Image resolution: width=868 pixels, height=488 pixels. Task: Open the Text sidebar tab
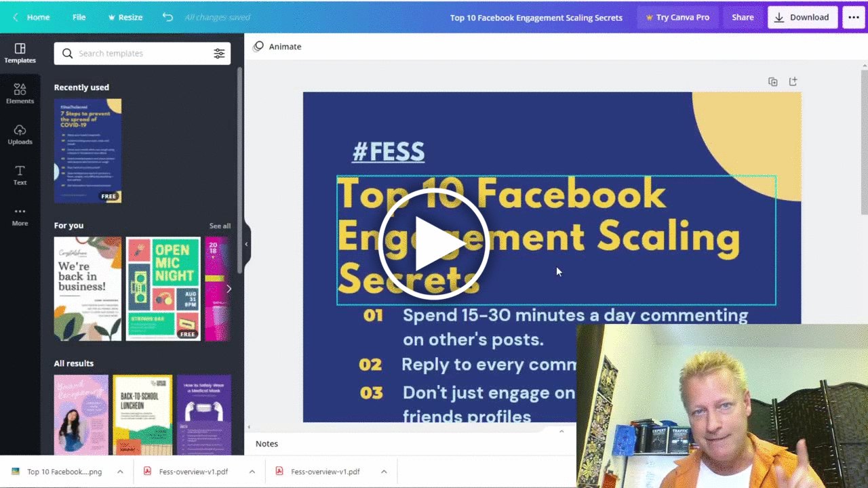[x=20, y=176]
